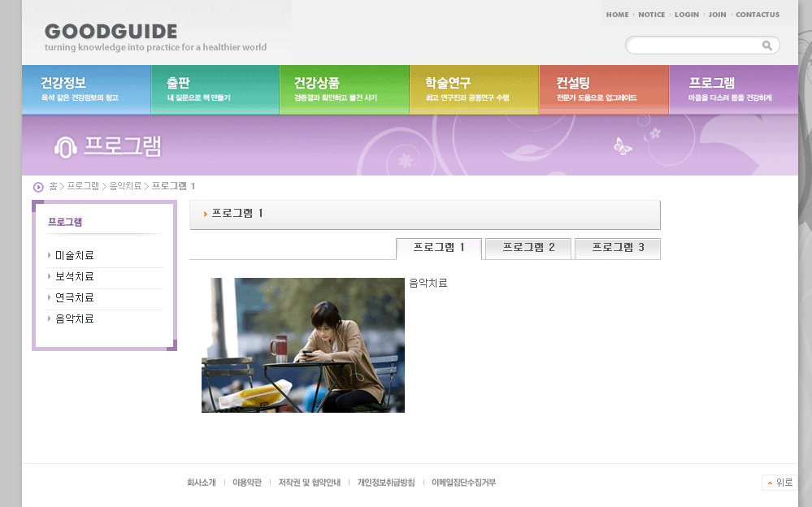Click the 프로그램 1 section heading
This screenshot has width=812, height=507.
pyautogui.click(x=237, y=214)
